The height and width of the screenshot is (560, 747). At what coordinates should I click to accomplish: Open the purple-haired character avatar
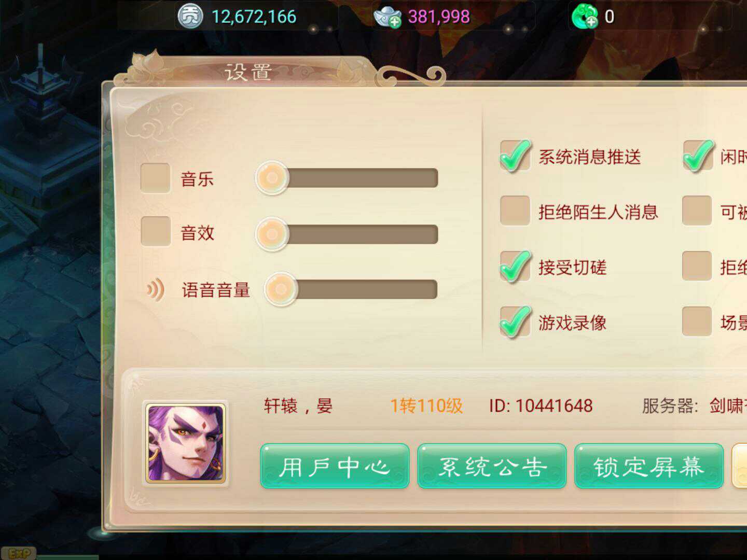[x=186, y=443]
